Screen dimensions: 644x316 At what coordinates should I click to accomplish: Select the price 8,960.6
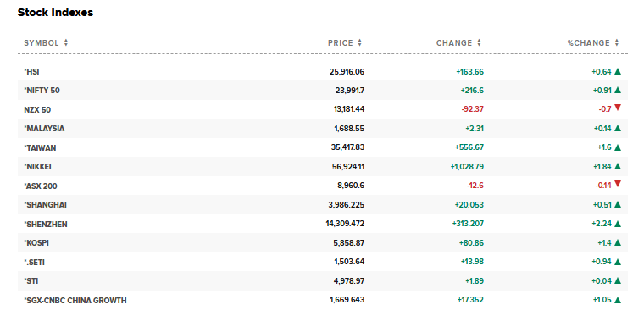click(x=351, y=186)
